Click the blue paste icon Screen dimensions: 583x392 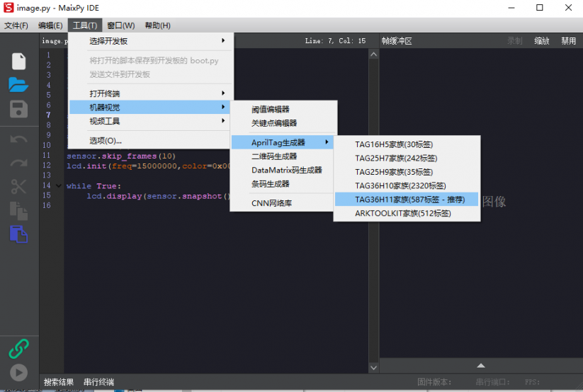[18, 234]
